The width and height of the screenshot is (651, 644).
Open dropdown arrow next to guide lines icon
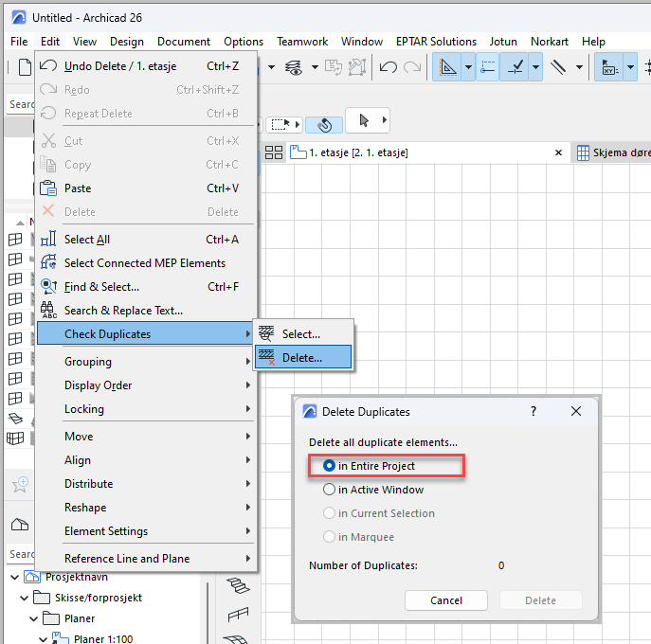point(468,67)
